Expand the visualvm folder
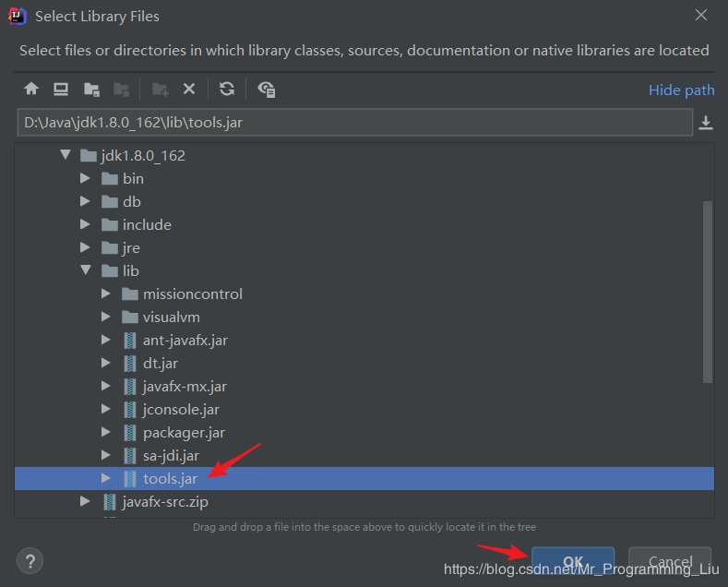Image resolution: width=728 pixels, height=587 pixels. click(x=106, y=317)
